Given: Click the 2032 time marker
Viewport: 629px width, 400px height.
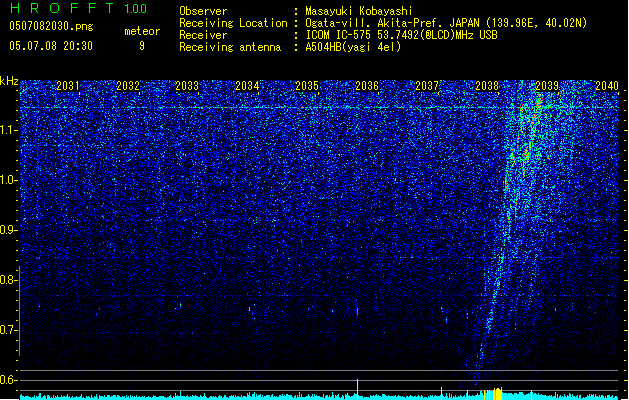Looking at the screenshot, I should click(x=128, y=86).
